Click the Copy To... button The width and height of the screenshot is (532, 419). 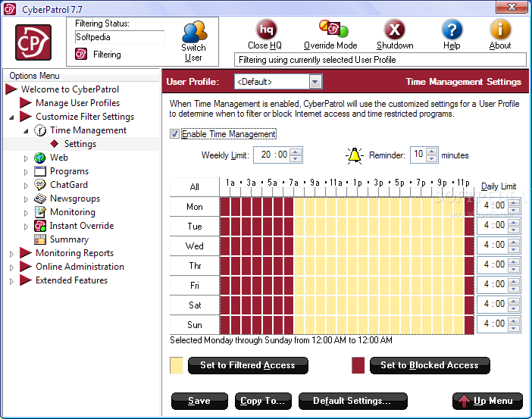pos(263,401)
